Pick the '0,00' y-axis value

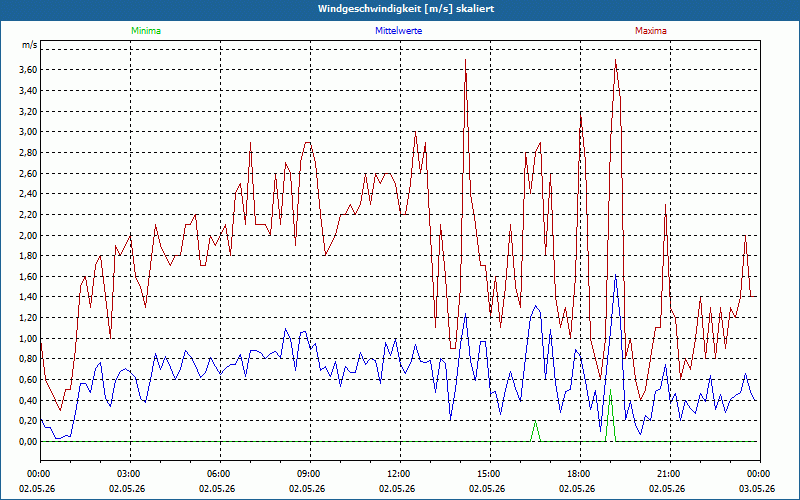[28, 442]
